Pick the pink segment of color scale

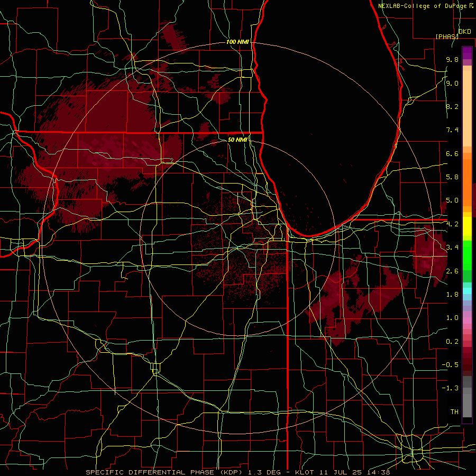pyautogui.click(x=467, y=320)
